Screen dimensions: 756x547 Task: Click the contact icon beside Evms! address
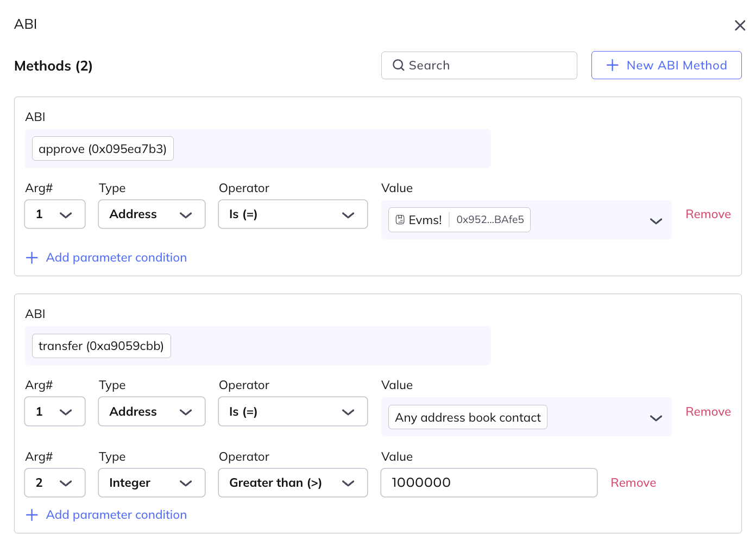(x=400, y=220)
